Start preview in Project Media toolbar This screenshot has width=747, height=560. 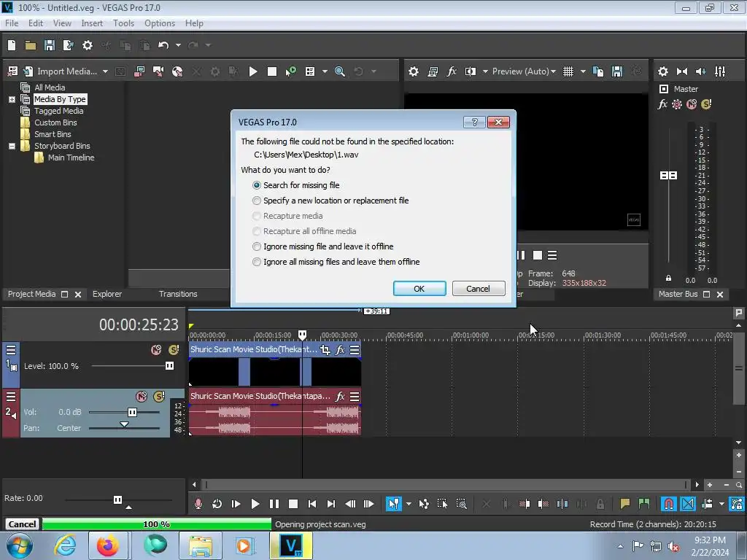(x=253, y=71)
